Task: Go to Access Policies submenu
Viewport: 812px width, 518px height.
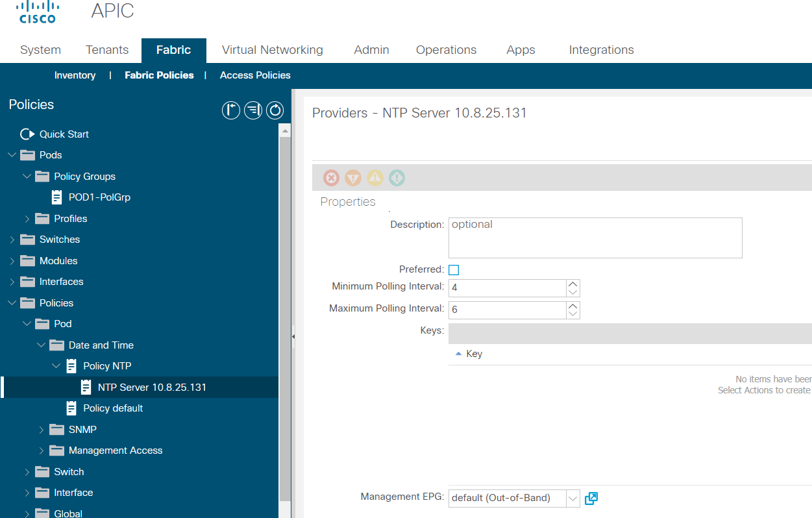Action: (x=255, y=75)
